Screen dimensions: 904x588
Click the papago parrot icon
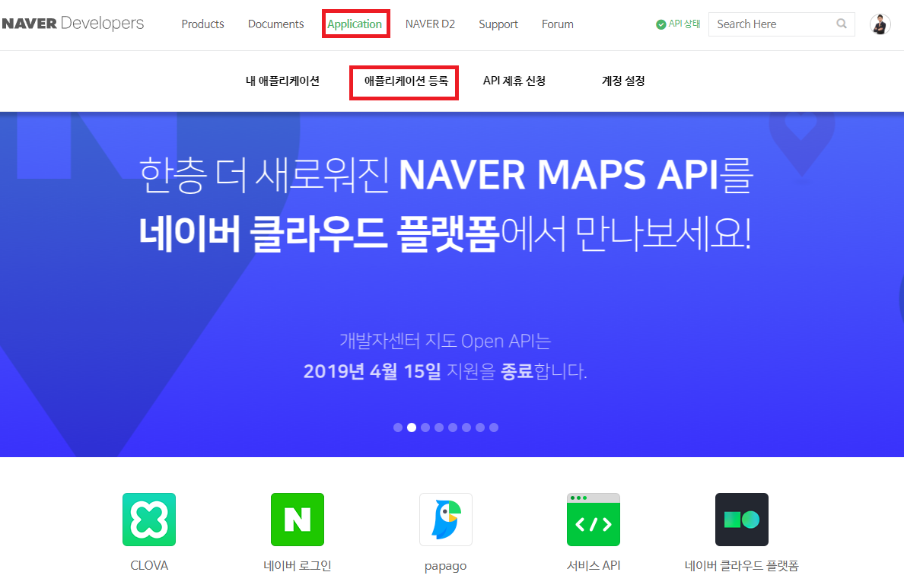[x=445, y=520]
